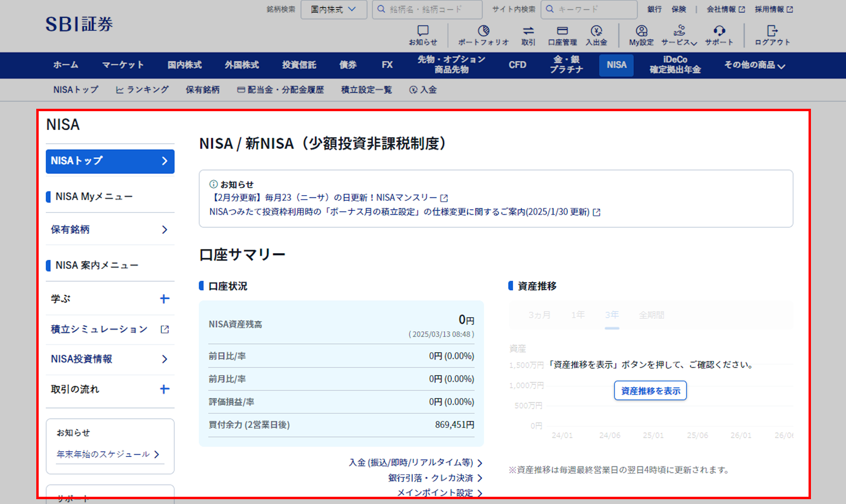This screenshot has height=504, width=846.
Task: Select the NISAトップ sidebar button
Action: click(x=110, y=161)
